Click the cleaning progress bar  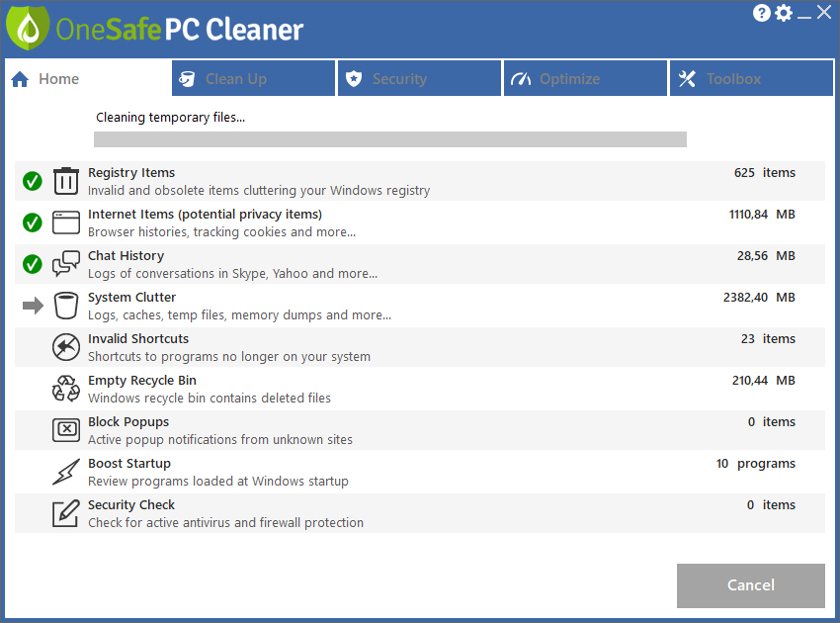pyautogui.click(x=390, y=139)
